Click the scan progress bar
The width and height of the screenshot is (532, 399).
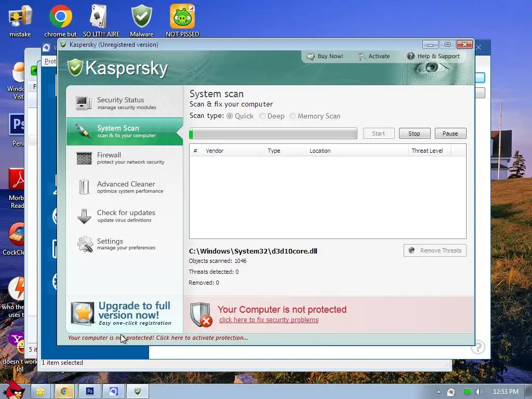click(273, 134)
